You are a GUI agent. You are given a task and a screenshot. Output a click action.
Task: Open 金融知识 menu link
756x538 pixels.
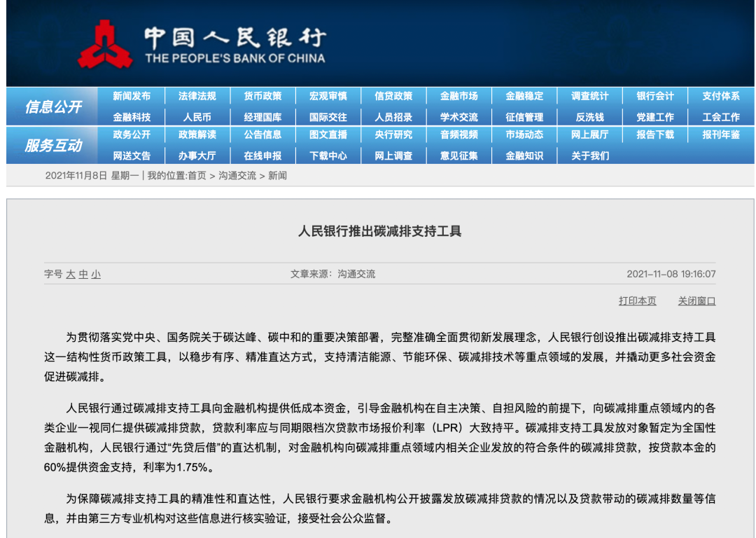click(524, 156)
